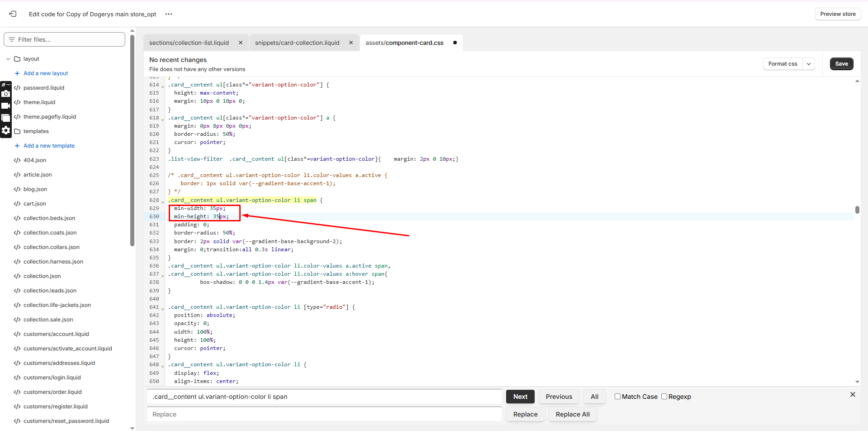Click the code icon beside customers/order.liquid
This screenshot has width=868, height=431.
click(17, 392)
